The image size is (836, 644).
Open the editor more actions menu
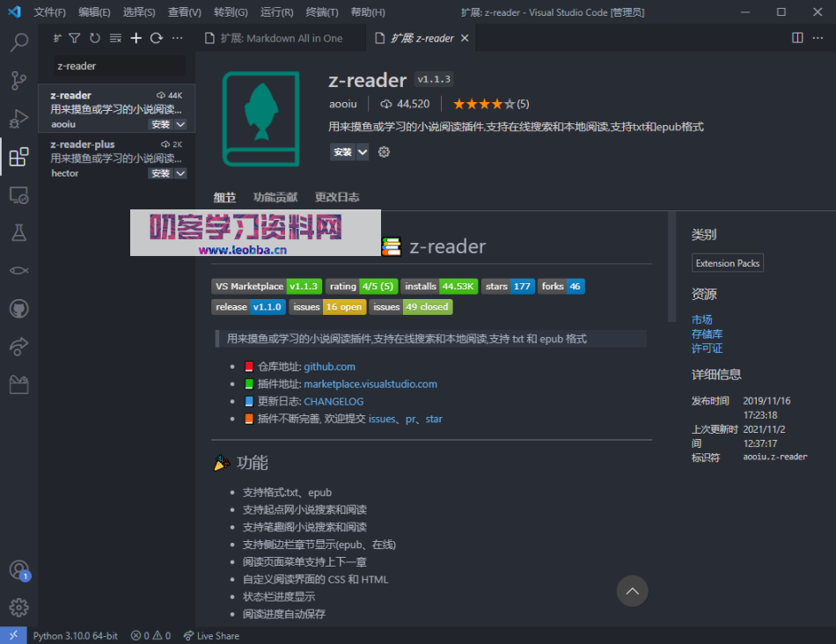tap(819, 38)
